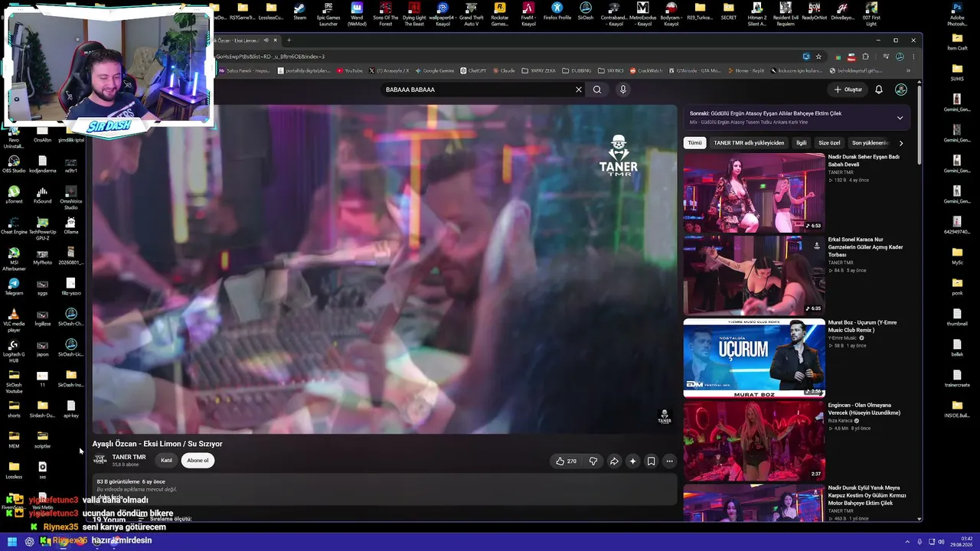Open the three-dot more actions menu below video
Screen dimensions: 980x551
[x=669, y=461]
